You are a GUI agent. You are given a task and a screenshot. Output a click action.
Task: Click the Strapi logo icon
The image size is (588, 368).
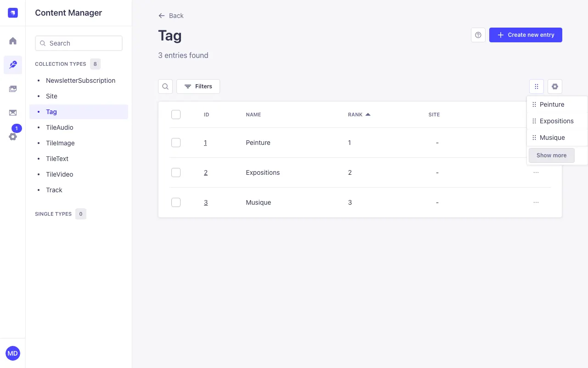13,13
